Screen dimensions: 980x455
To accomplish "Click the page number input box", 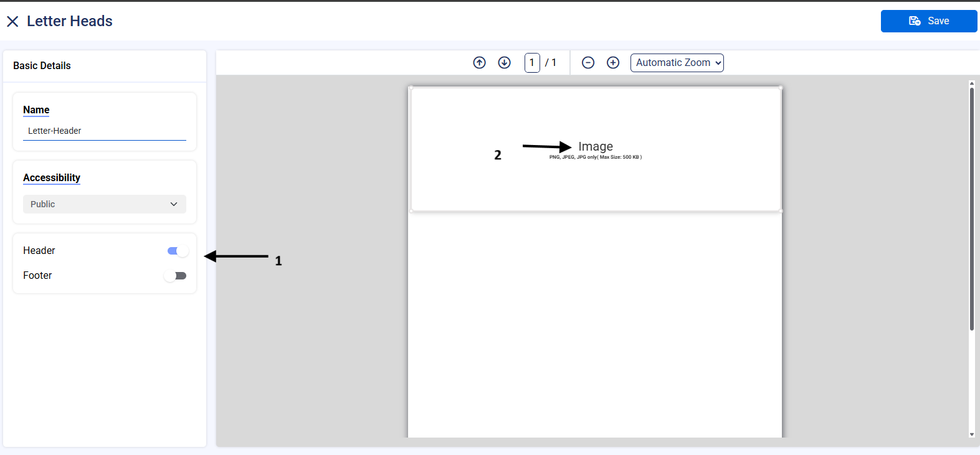I will (532, 63).
